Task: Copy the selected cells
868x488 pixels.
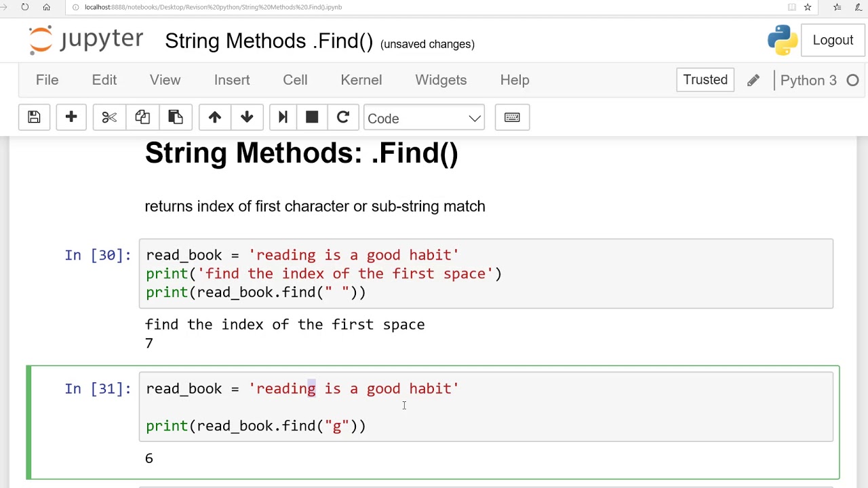Action: (x=142, y=118)
